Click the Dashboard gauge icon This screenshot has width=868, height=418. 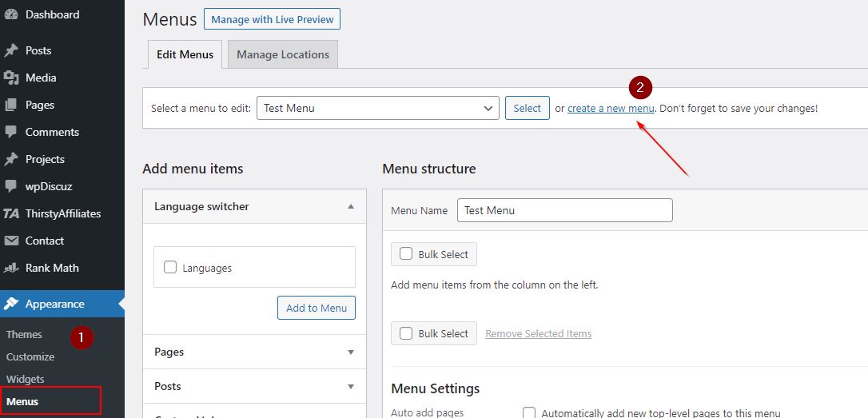(11, 14)
